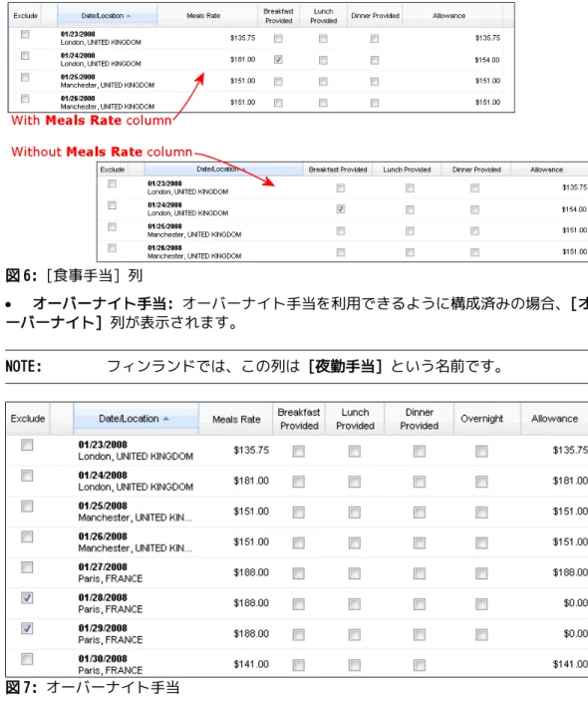Click Exclude header in table without Meals Rate
This screenshot has width=588, height=702.
click(113, 170)
